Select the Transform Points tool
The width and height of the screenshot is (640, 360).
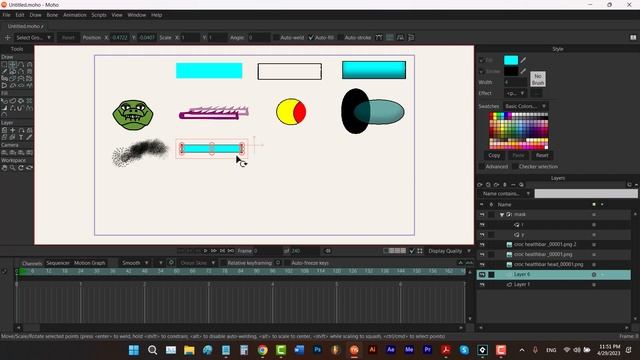[x=13, y=64]
